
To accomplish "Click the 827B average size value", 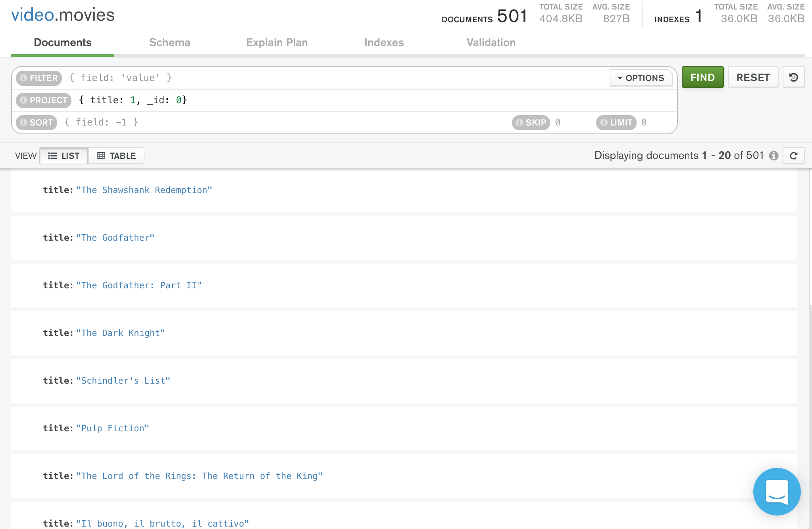I will coord(616,19).
